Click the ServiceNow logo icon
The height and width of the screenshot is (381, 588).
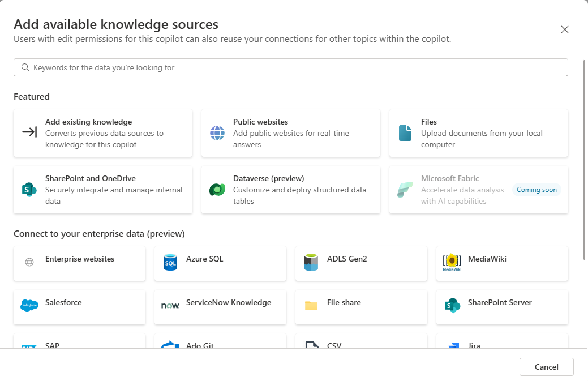coord(170,306)
